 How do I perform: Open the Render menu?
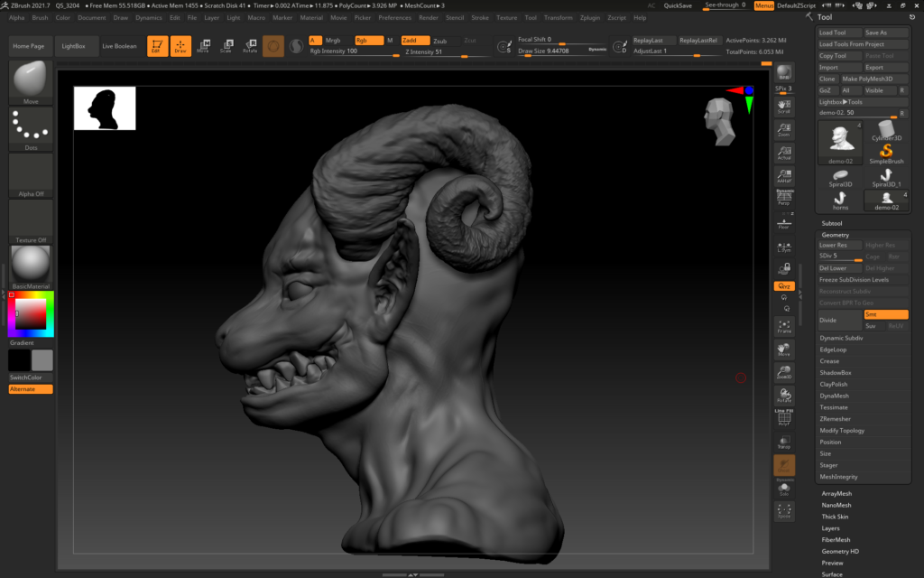[x=429, y=18]
